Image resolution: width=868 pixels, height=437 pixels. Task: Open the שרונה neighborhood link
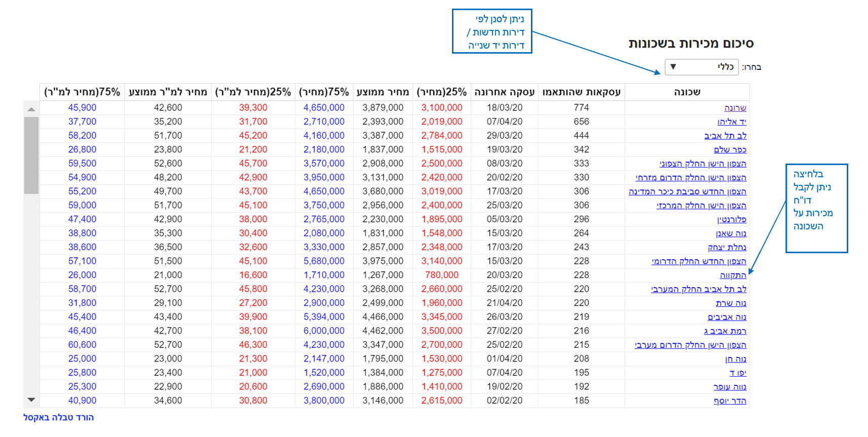tap(735, 108)
